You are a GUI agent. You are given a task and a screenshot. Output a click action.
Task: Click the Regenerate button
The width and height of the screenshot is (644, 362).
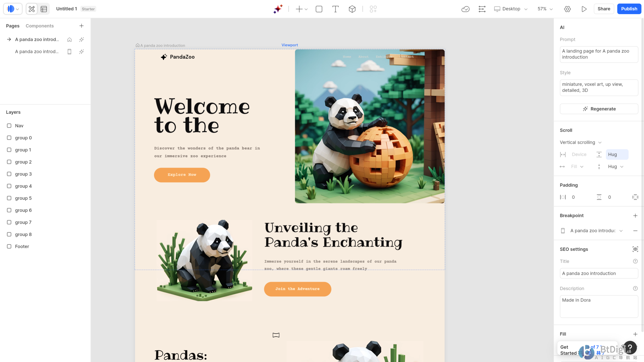[599, 109]
